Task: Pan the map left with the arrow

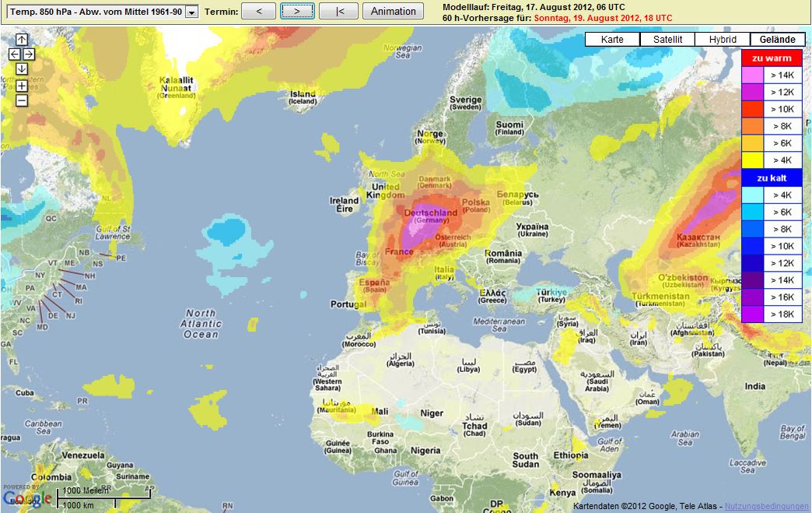Action: pyautogui.click(x=14, y=54)
